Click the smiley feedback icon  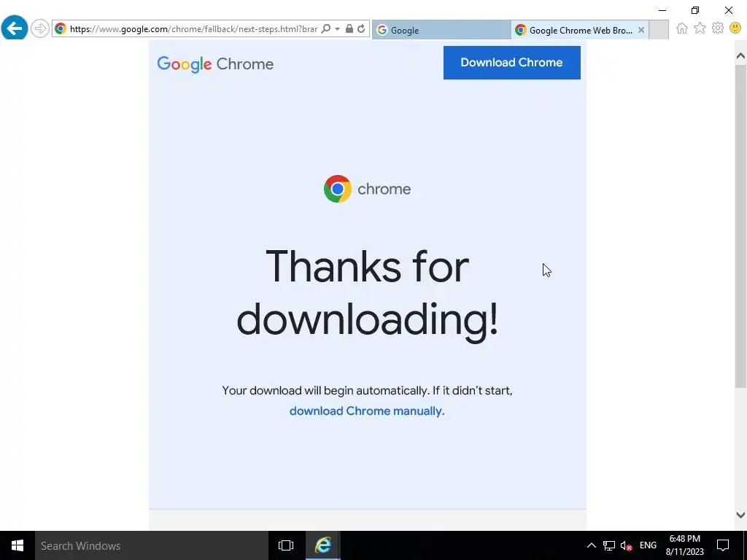click(x=735, y=28)
